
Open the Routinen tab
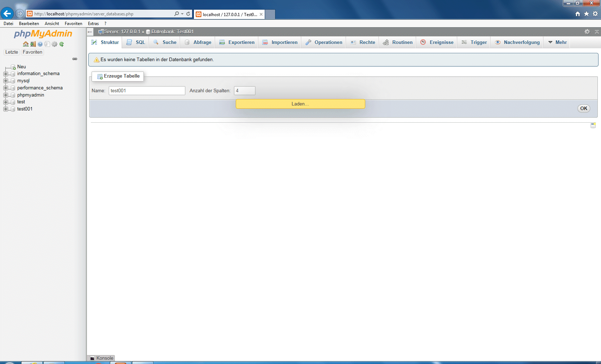coord(397,42)
